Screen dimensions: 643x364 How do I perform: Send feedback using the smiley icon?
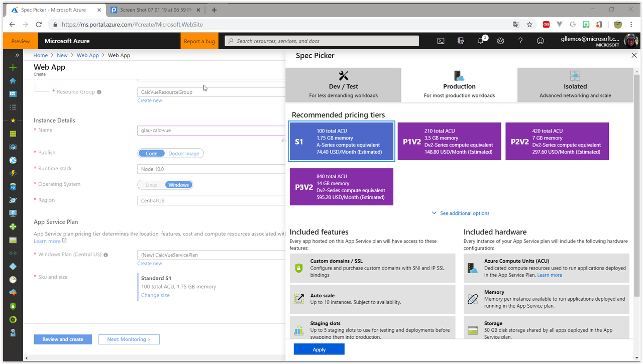coord(541,41)
